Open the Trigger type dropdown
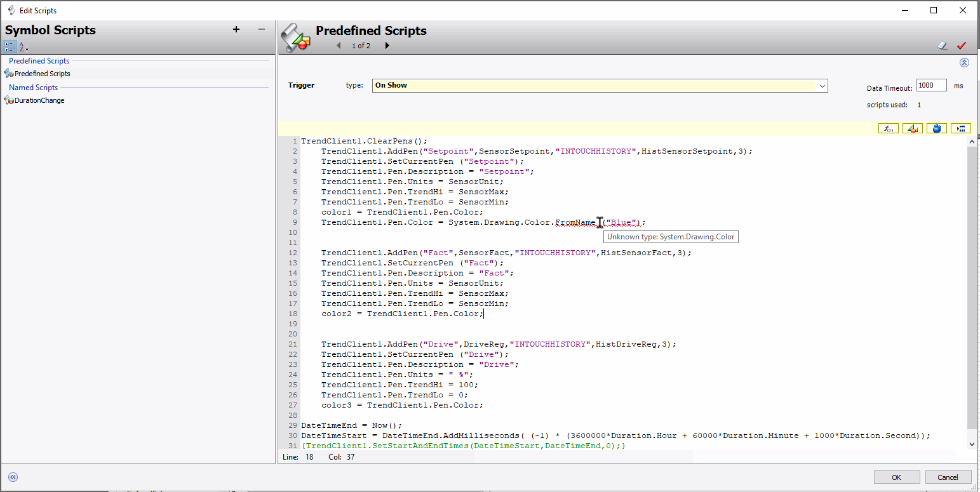This screenshot has width=980, height=492. (822, 86)
